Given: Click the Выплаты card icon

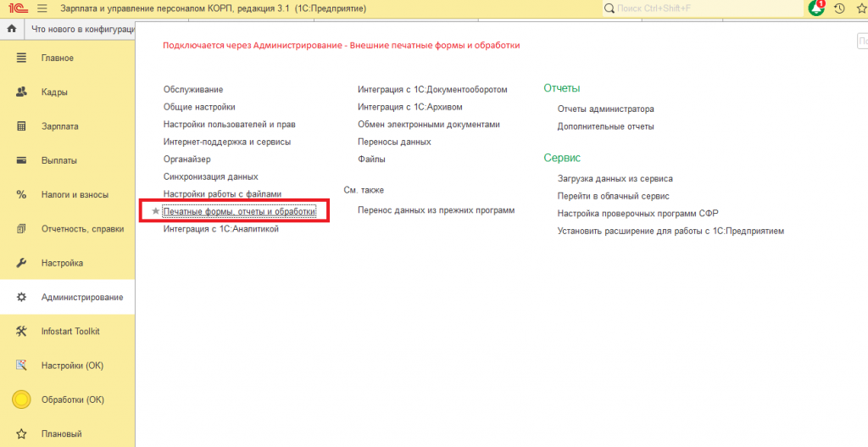Looking at the screenshot, I should click(x=21, y=160).
